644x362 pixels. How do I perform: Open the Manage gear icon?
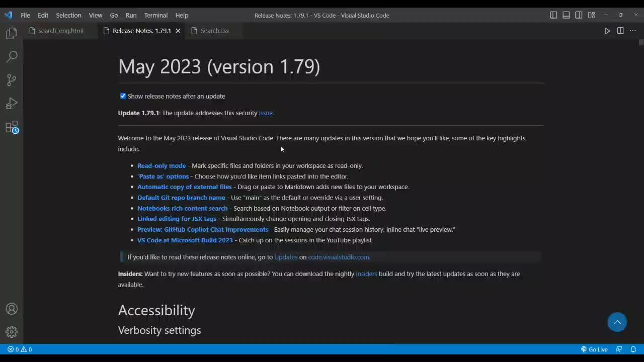click(x=12, y=332)
